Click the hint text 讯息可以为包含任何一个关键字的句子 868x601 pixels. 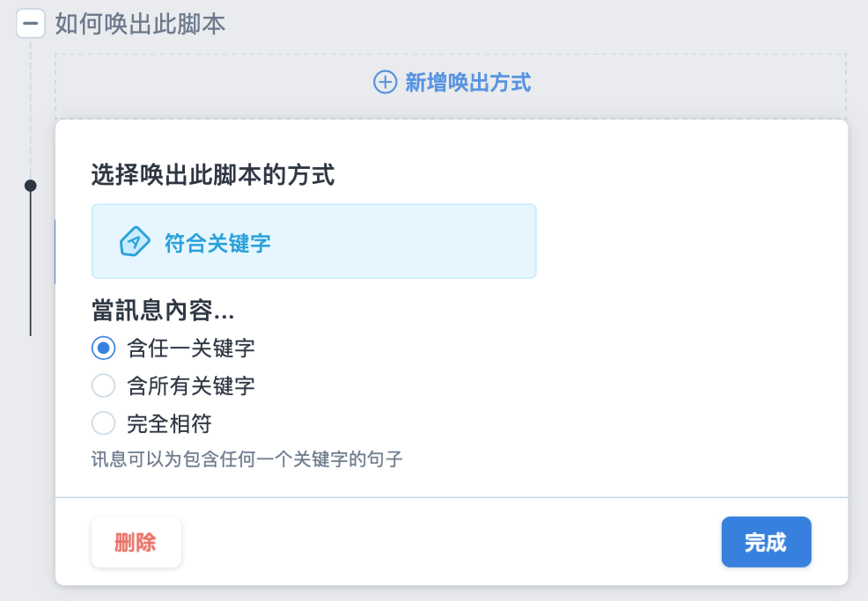(246, 458)
